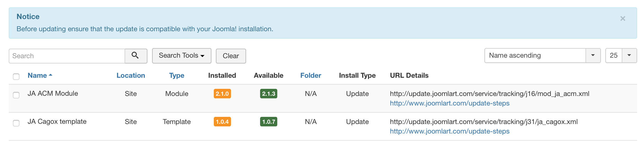Screen dimensions: 644x147
Task: Click the orange 1.0.4 installed version badge
Action: click(x=222, y=122)
